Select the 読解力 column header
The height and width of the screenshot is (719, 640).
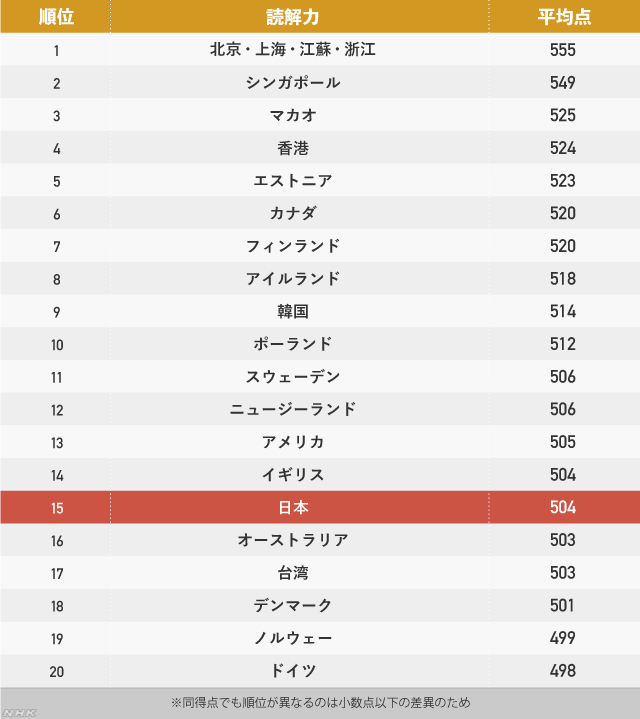point(292,17)
